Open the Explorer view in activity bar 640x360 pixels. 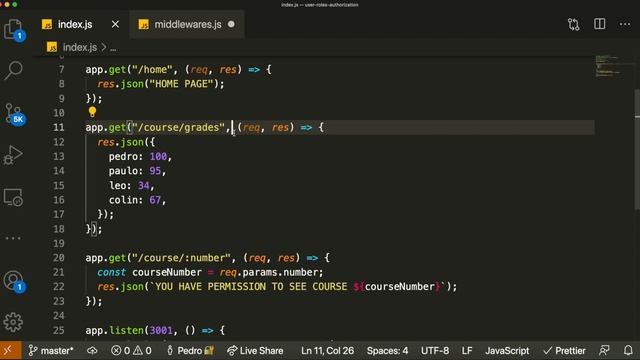pyautogui.click(x=13, y=30)
